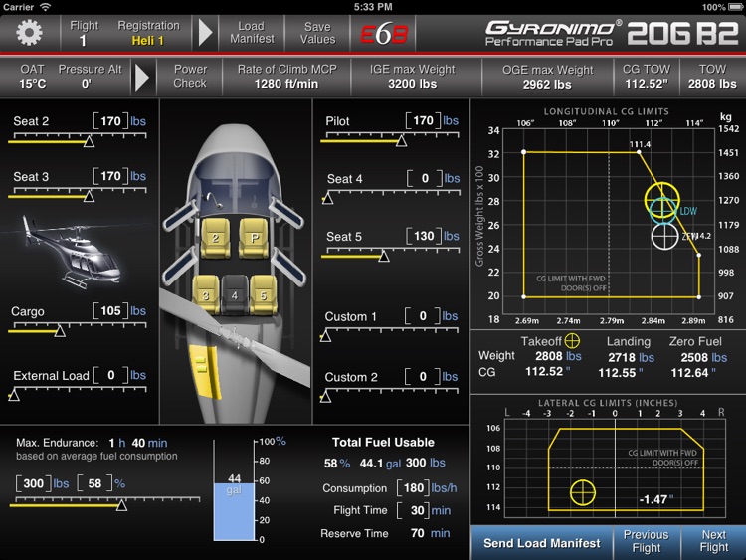This screenshot has width=746, height=560.
Task: Expand the Flight and Registration arrow
Action: [205, 33]
